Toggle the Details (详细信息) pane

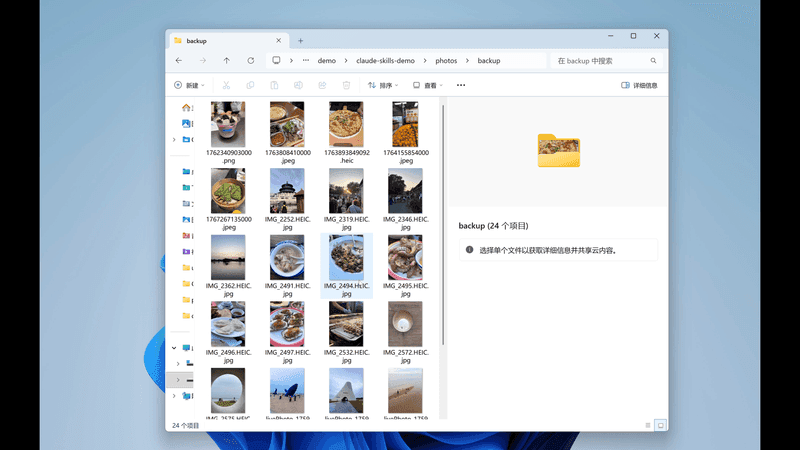tap(639, 85)
